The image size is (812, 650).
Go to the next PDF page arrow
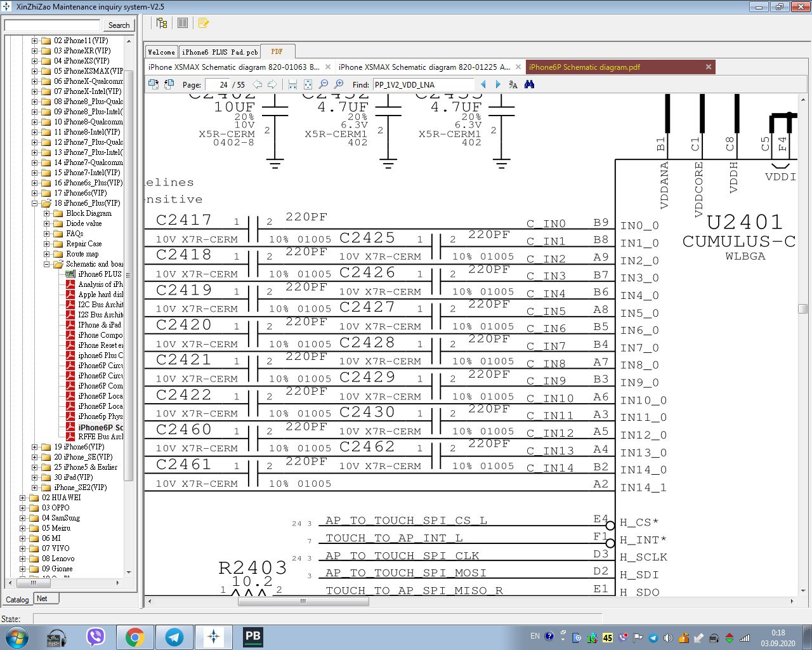pyautogui.click(x=272, y=84)
